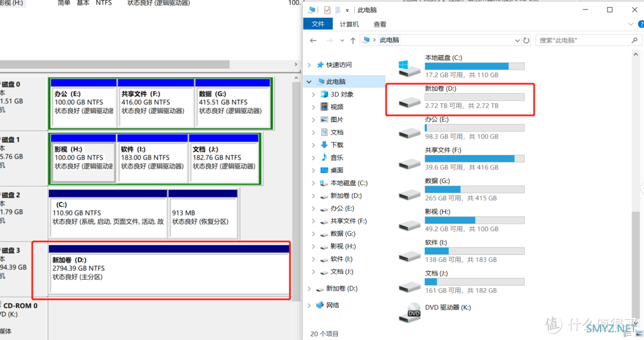
Task: Select the 新加卷 (D:) drive icon in the content pane
Action: (409, 102)
